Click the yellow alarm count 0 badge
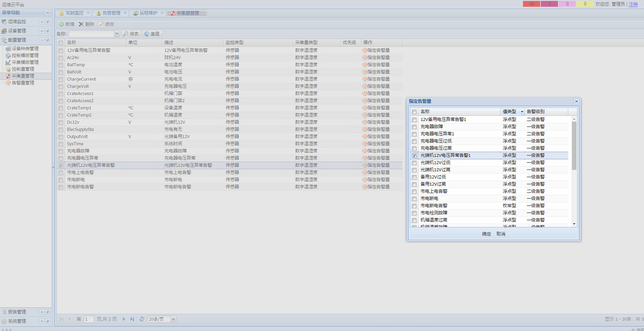This screenshot has height=331, width=644. [585, 4]
